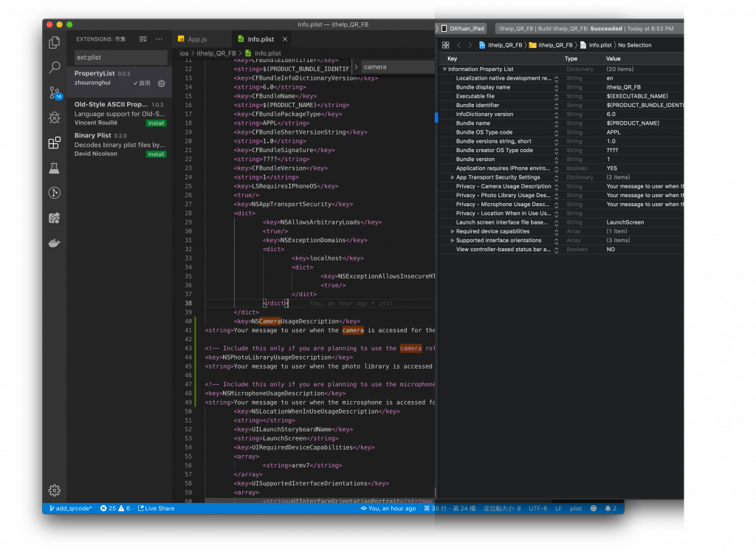The image size is (756, 551).
Task: Click the notifications bell in status bar
Action: [608, 508]
